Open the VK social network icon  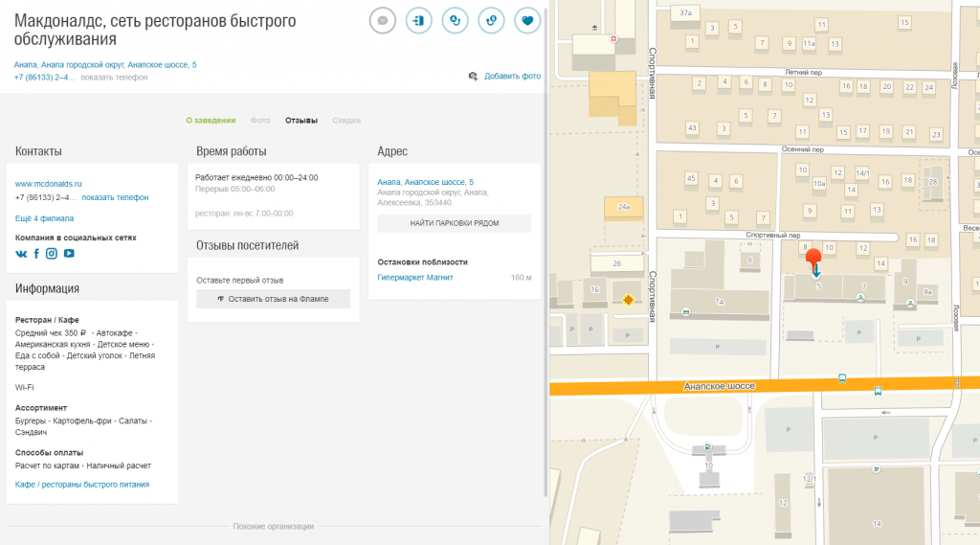coord(21,254)
